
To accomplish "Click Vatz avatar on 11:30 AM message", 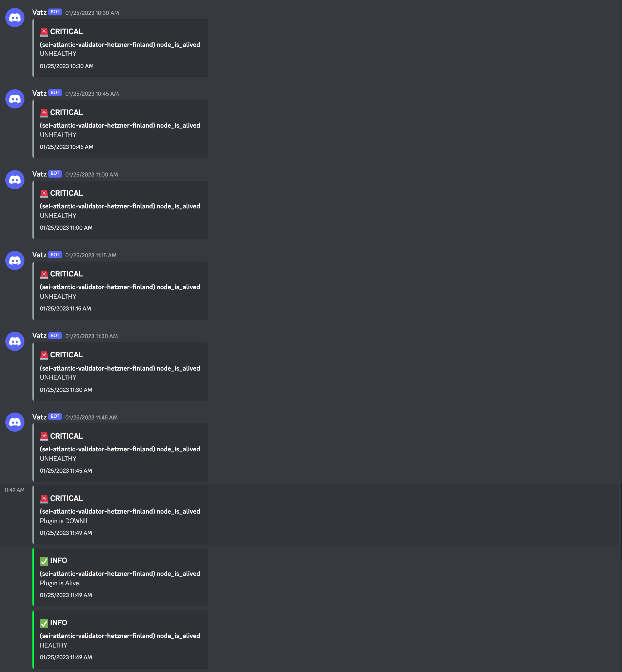I will tap(15, 341).
